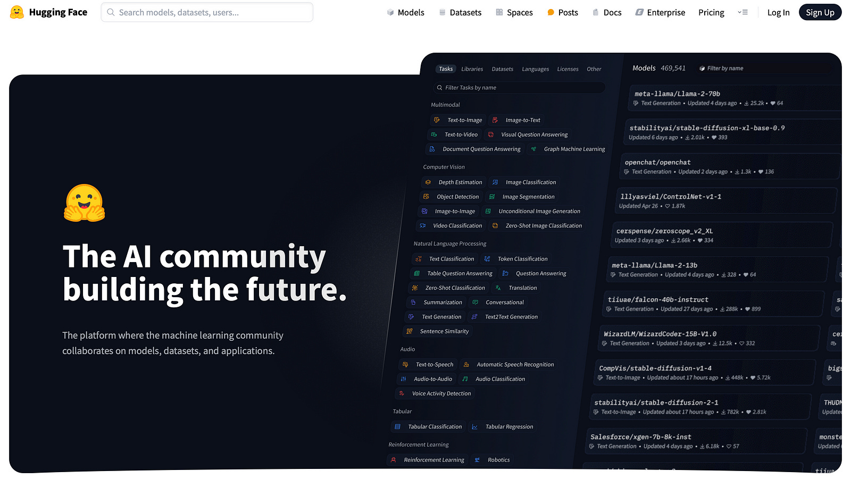Click the Text-to-Image task icon
The image size is (851, 504).
coord(437,120)
